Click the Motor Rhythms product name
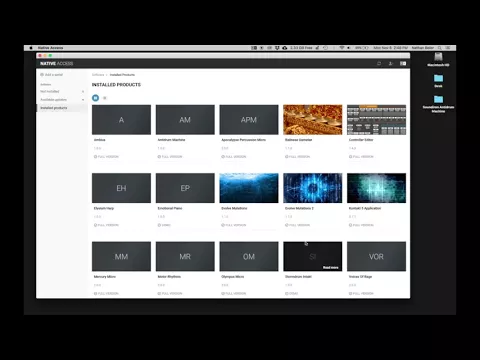Image resolution: width=480 pixels, height=360 pixels. [169, 277]
